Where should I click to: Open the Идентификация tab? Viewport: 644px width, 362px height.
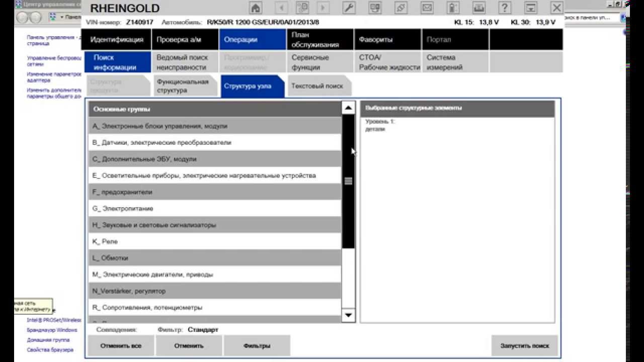click(117, 39)
